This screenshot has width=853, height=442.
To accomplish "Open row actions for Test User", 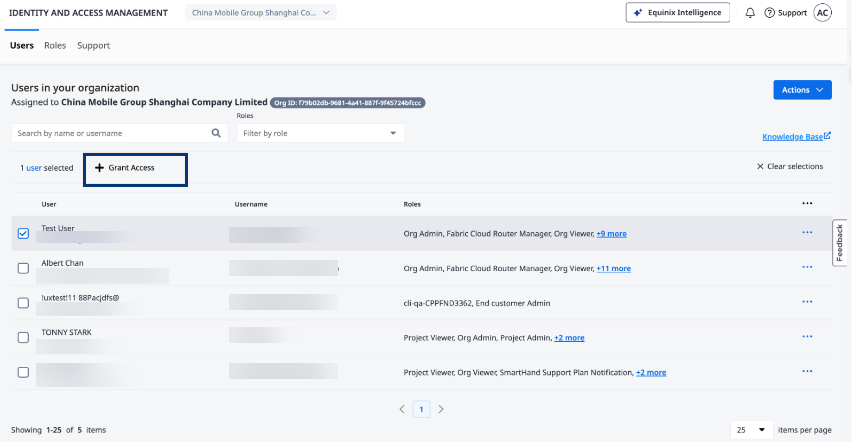I will (807, 232).
